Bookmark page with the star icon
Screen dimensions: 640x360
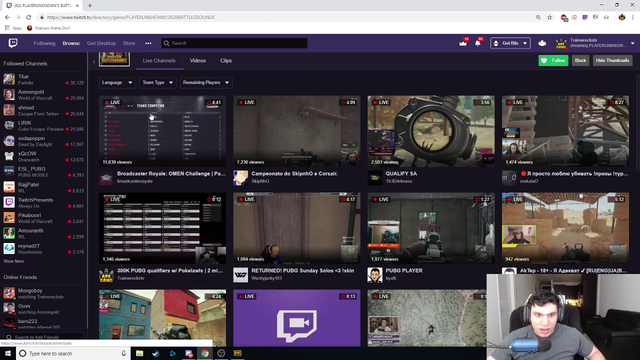tap(549, 17)
